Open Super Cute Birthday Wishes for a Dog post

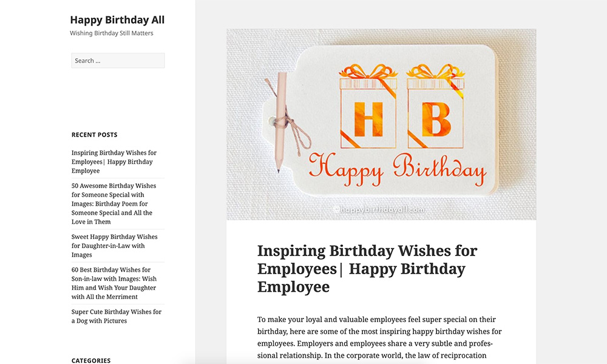coord(116,316)
